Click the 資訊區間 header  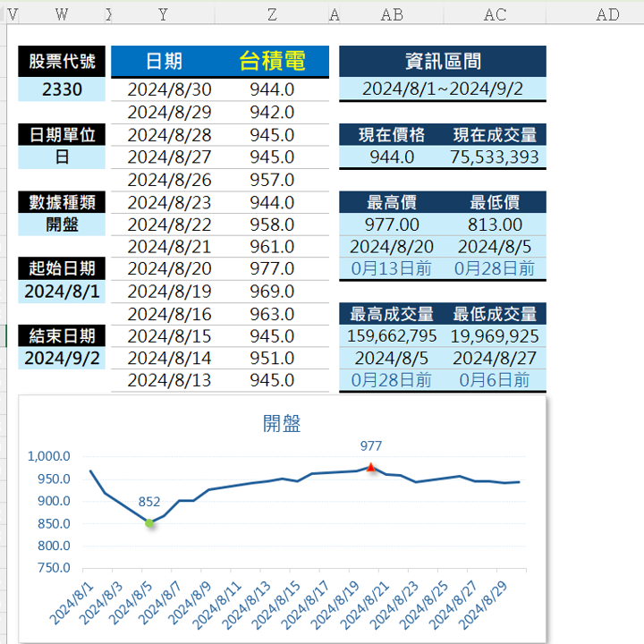point(443,62)
